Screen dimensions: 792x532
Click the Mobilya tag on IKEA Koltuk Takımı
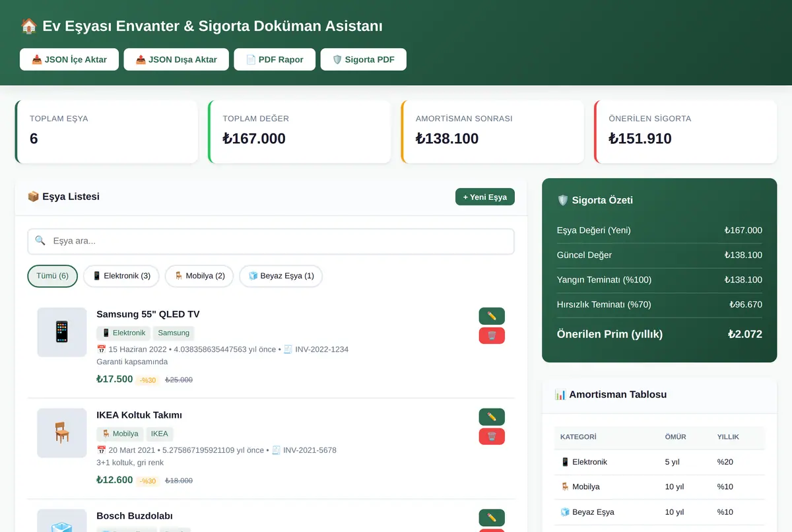tap(120, 434)
